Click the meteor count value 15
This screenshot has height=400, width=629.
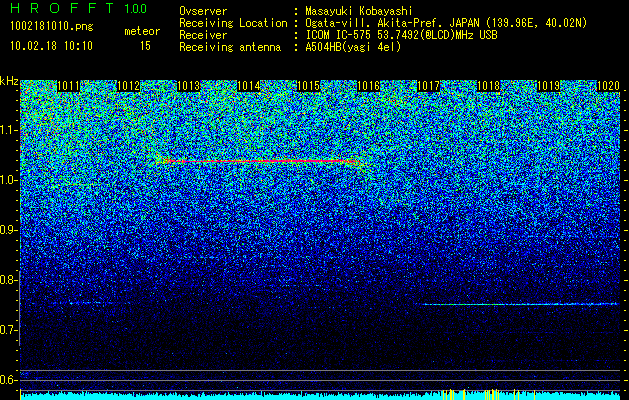(x=145, y=46)
